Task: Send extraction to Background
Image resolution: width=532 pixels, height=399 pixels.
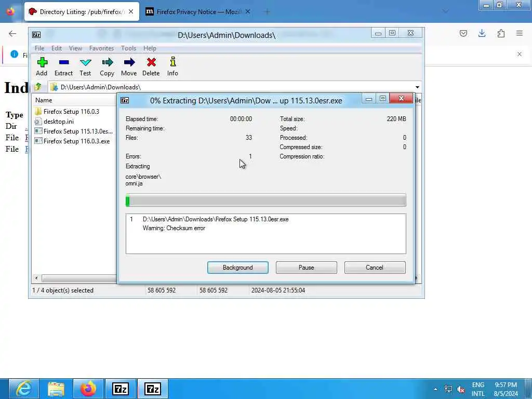Action: [x=237, y=268]
